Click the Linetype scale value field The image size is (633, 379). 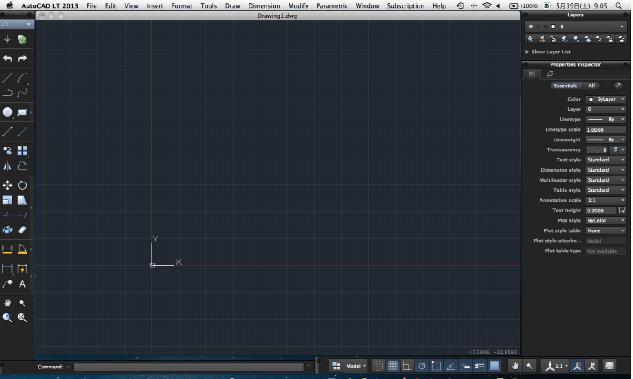point(606,130)
